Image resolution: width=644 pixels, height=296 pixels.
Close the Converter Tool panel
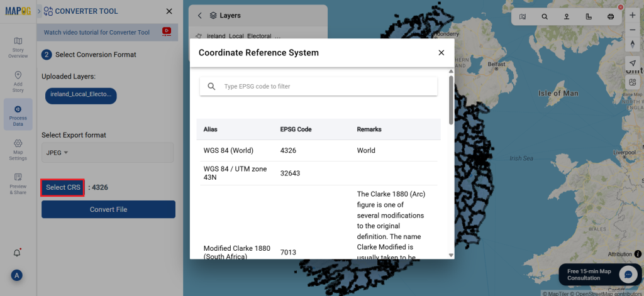point(169,11)
